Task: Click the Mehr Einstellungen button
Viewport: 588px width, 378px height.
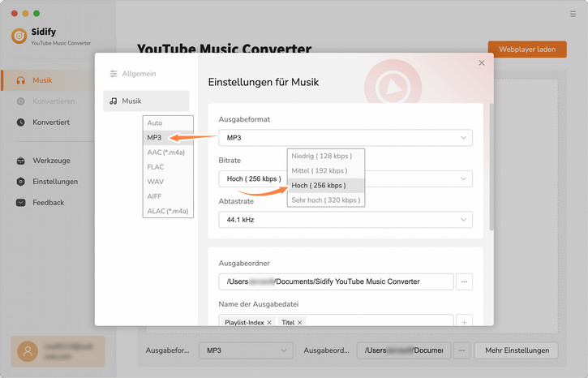Action: coord(517,350)
